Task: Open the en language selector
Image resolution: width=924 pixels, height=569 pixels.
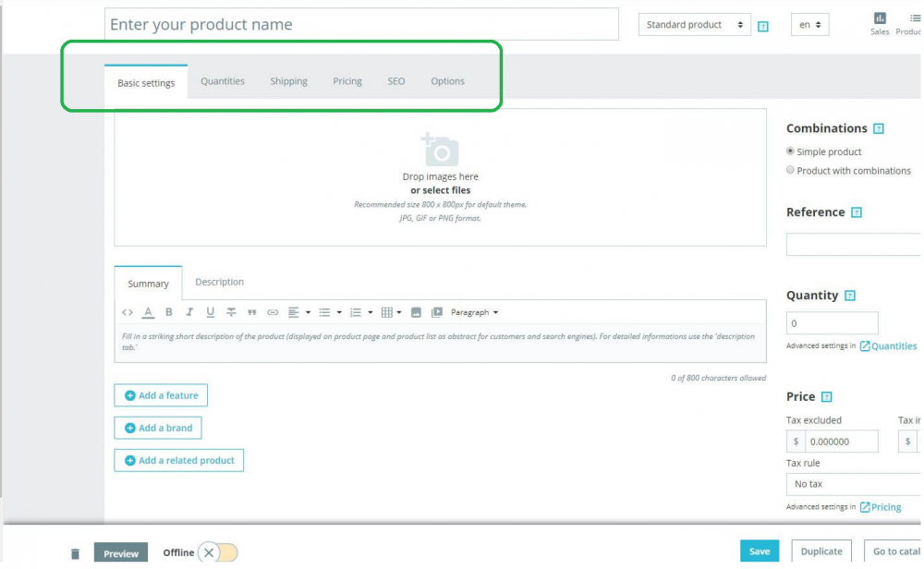Action: coord(810,25)
